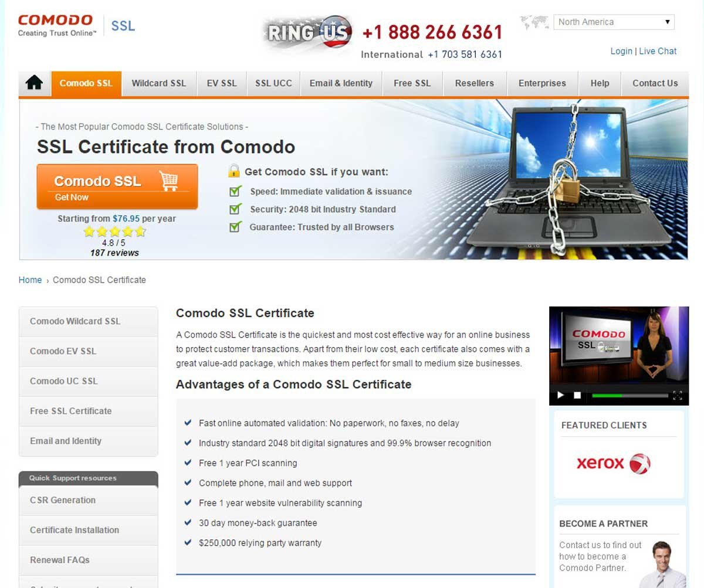Viewport: 704px width, 588px height.
Task: Open Free SSL Certificate in sidebar
Action: click(89, 411)
